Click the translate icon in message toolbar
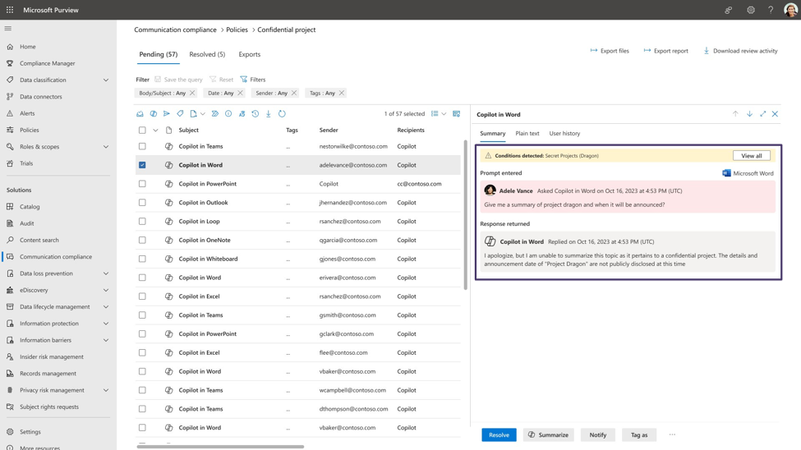This screenshot has height=450, width=801. 242,114
